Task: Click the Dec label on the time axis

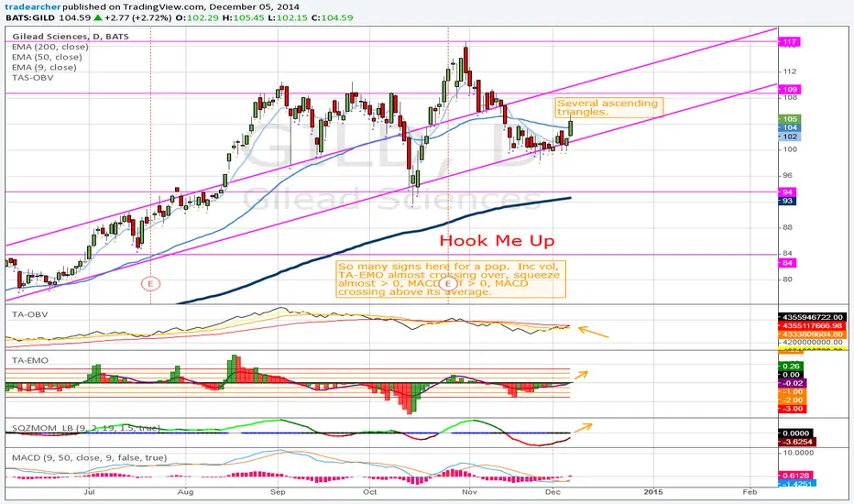Action: click(553, 492)
